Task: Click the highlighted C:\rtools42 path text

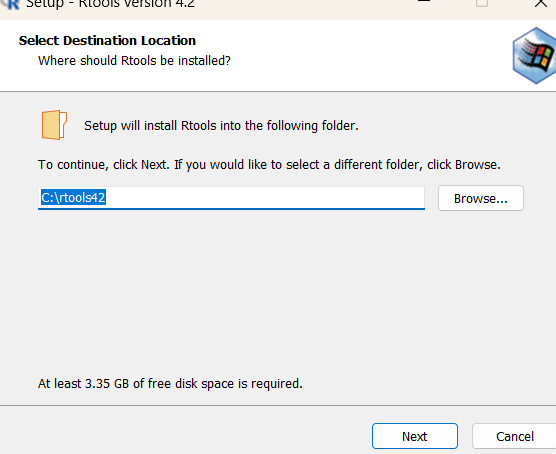Action: [x=73, y=198]
